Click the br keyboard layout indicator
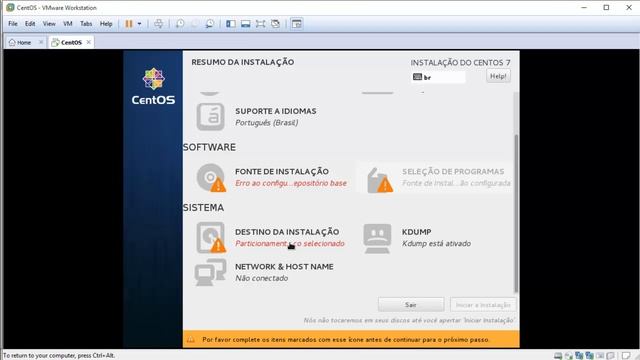 point(438,77)
